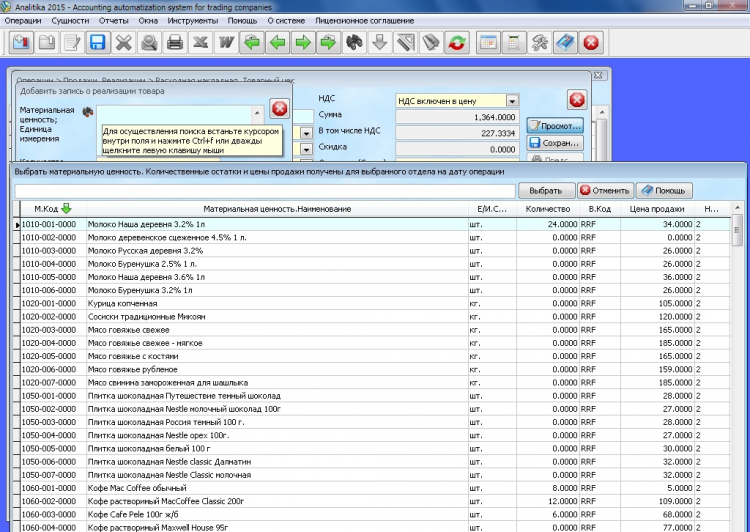Click the edit record pencil icon
This screenshot has width=750, height=532.
pyautogui.click(x=72, y=43)
